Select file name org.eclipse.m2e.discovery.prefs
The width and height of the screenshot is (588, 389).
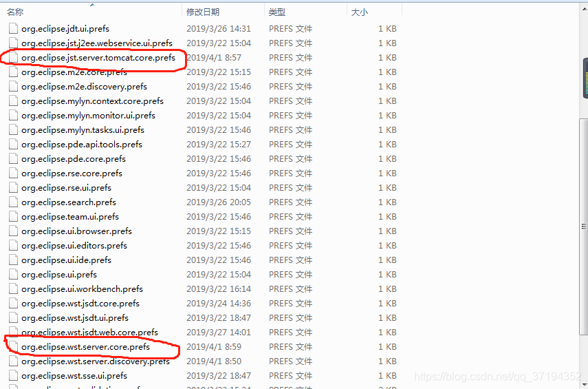(x=84, y=86)
